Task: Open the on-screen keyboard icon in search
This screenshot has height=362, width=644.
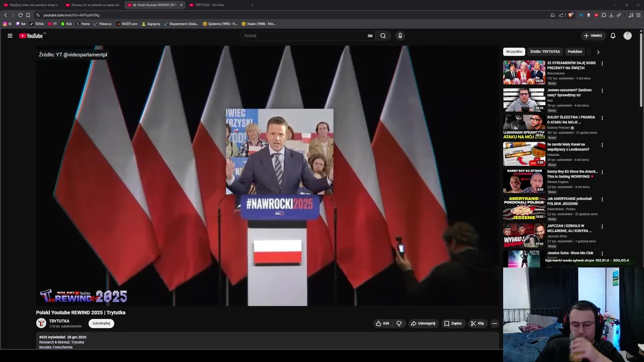Action: 370,36
